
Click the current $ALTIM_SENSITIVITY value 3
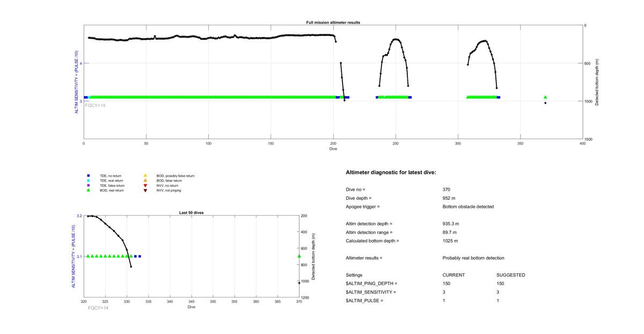(444, 292)
